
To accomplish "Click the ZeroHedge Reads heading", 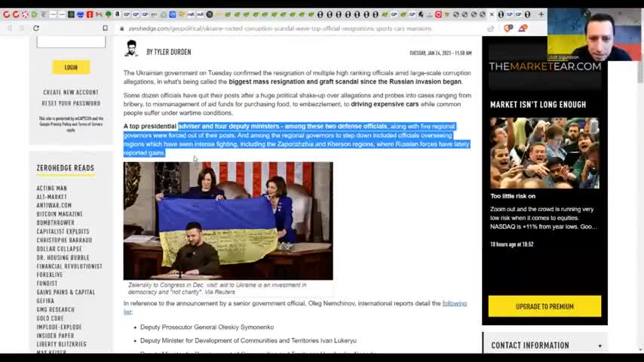I will 66,168.
